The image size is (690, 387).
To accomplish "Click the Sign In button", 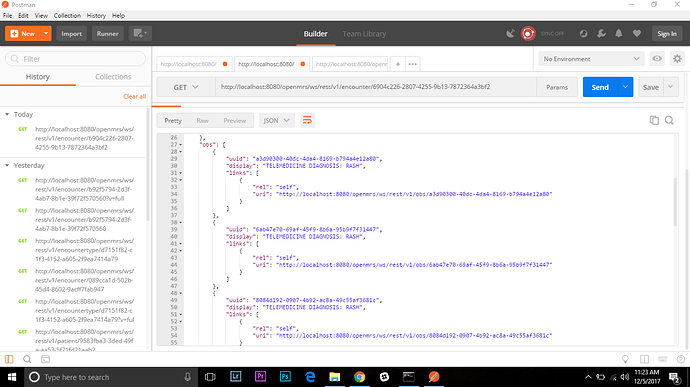I will point(667,33).
